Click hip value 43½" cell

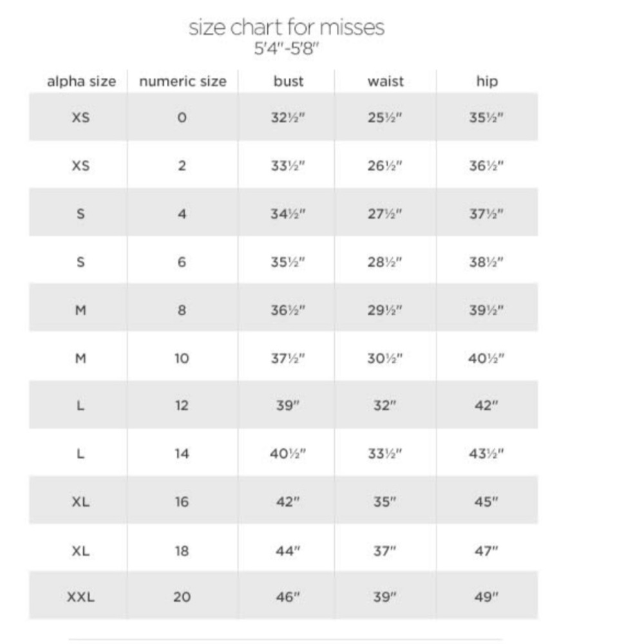(x=486, y=453)
